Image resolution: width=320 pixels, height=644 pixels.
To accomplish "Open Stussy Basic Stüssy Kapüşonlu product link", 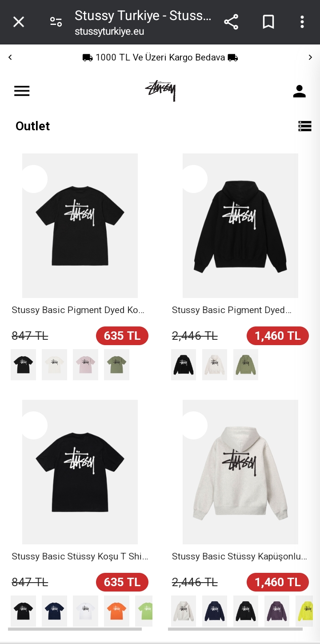I will (240, 556).
